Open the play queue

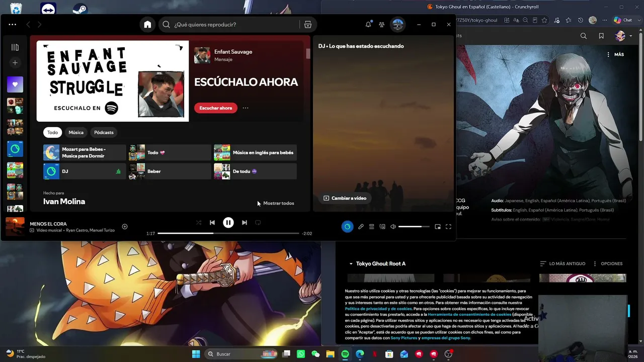pos(371,227)
